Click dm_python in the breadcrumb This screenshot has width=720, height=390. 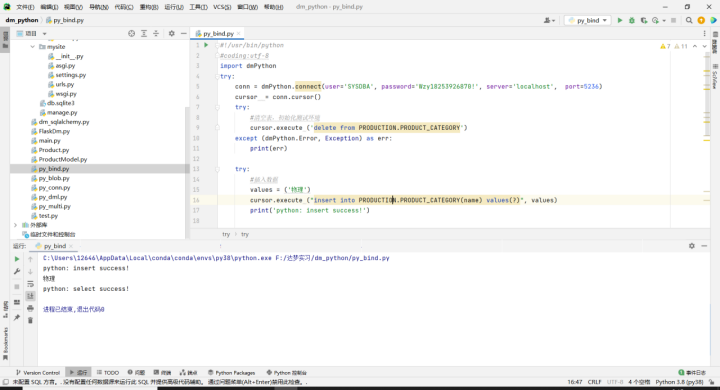22,20
